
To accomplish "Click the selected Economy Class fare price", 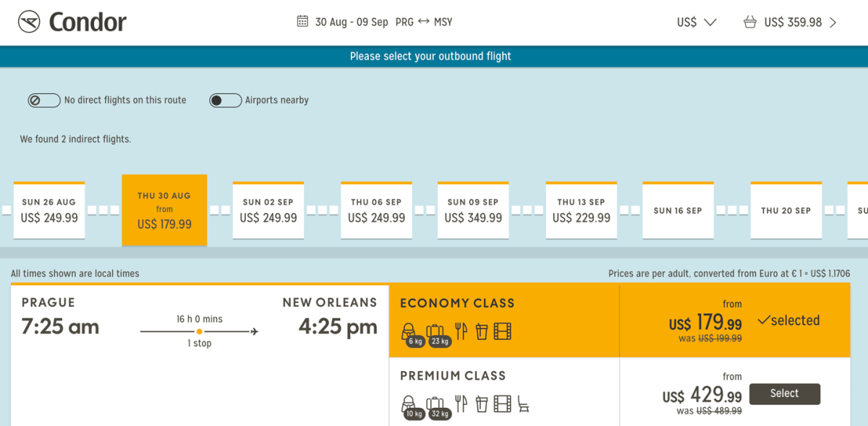I will coord(705,321).
